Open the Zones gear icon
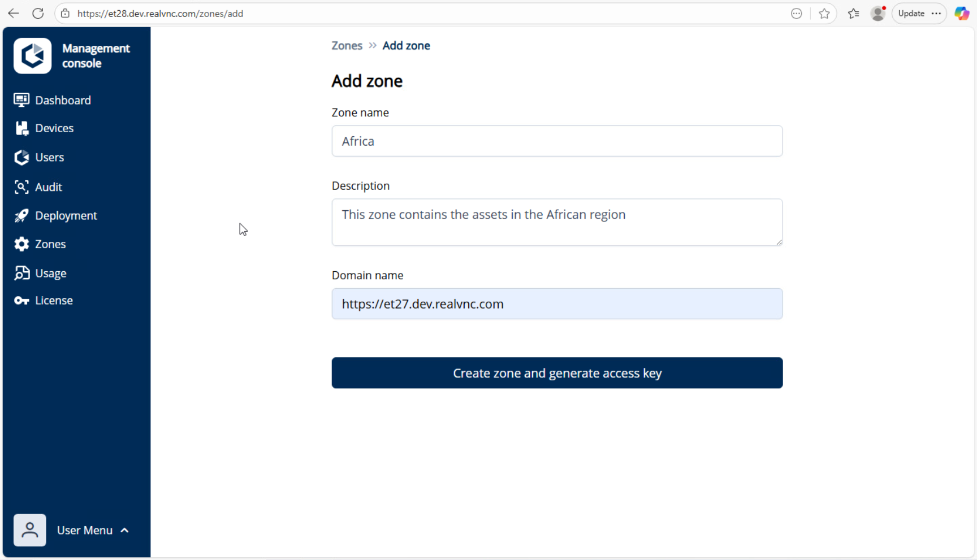 click(21, 244)
